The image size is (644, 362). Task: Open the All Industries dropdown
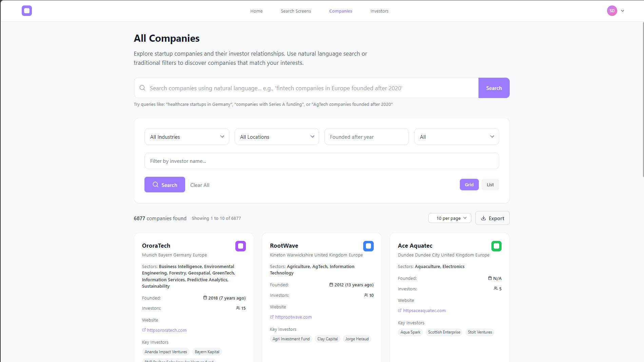[x=187, y=136]
